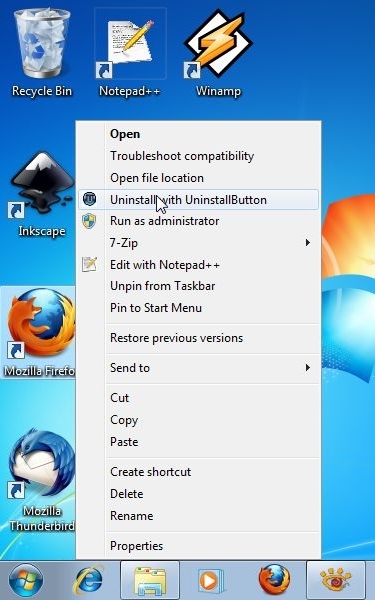The width and height of the screenshot is (375, 600).
Task: Expand the Send to submenu
Action: (199, 368)
